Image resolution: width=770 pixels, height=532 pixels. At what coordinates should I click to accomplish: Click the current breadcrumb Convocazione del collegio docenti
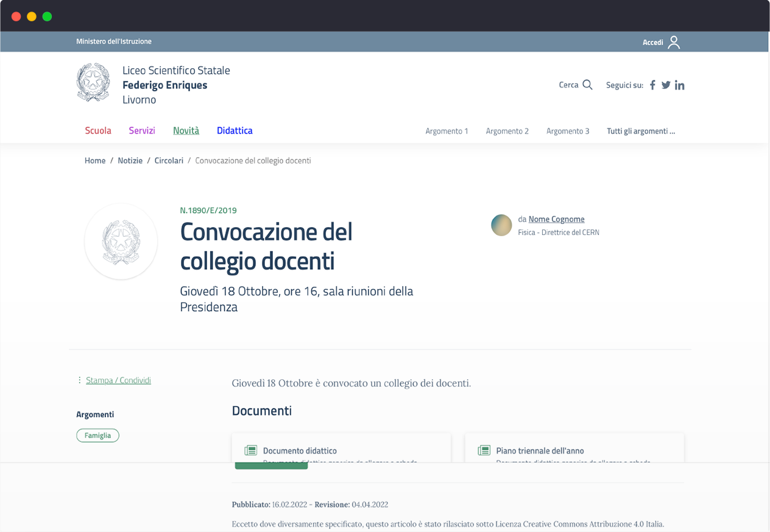[253, 161]
